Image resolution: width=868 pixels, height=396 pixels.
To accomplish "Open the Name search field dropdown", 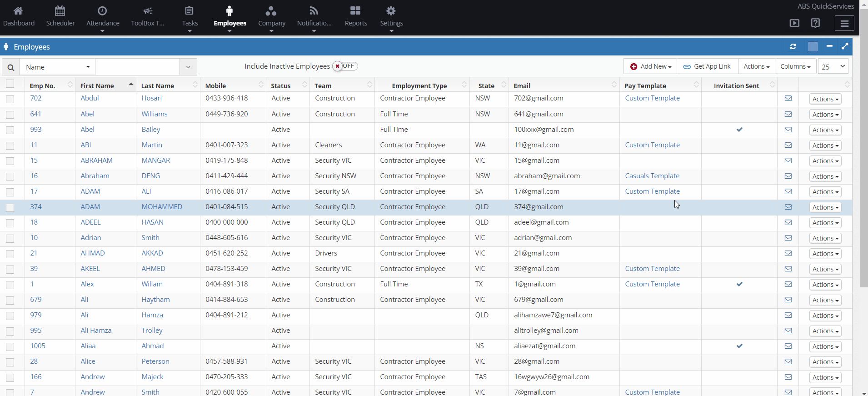I will [x=57, y=67].
